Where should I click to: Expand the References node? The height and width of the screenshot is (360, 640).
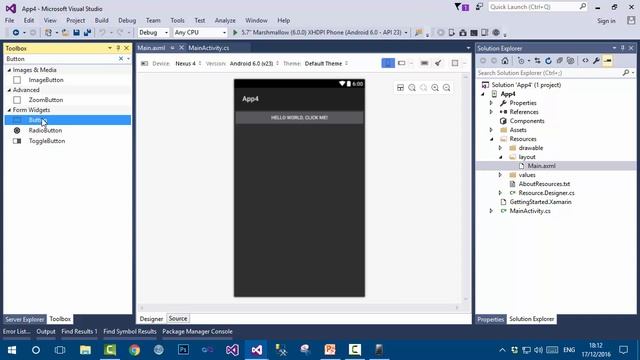491,112
